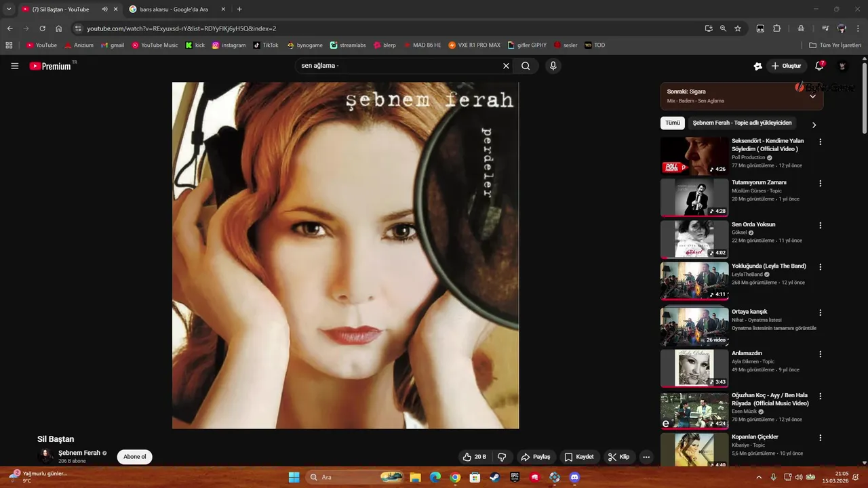Viewport: 868px width, 488px height.
Task: Open options for Seksendört - Kendime Yalan Söyledim
Action: [820, 142]
